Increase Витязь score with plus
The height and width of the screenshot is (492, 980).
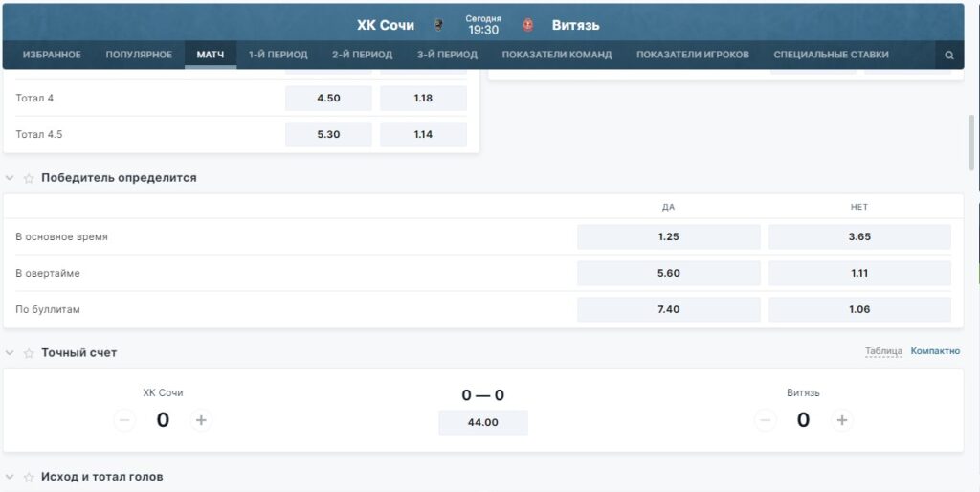pos(842,420)
